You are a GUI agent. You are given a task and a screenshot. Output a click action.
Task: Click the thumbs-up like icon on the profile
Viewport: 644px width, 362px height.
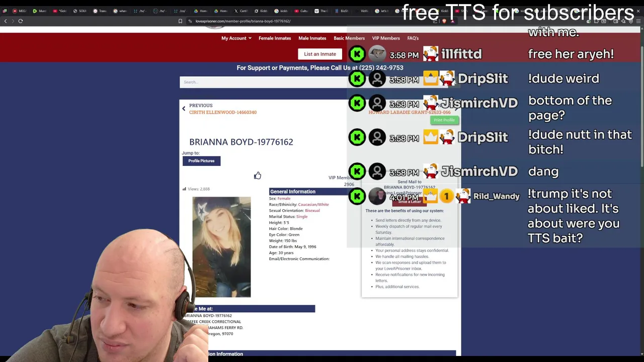point(258,175)
